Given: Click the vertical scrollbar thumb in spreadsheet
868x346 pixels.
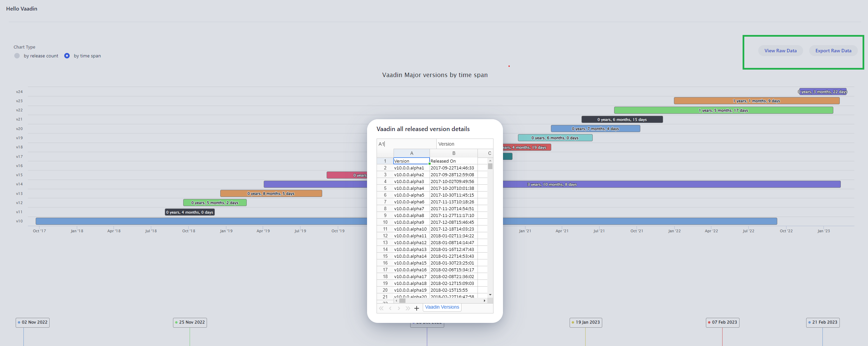Looking at the screenshot, I should [490, 166].
